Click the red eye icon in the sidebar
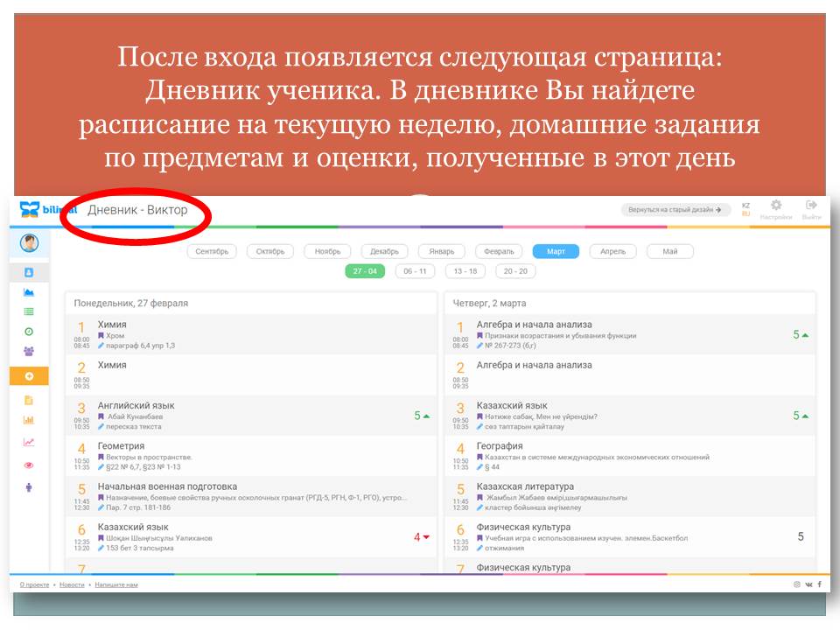840x630 pixels. click(x=29, y=465)
